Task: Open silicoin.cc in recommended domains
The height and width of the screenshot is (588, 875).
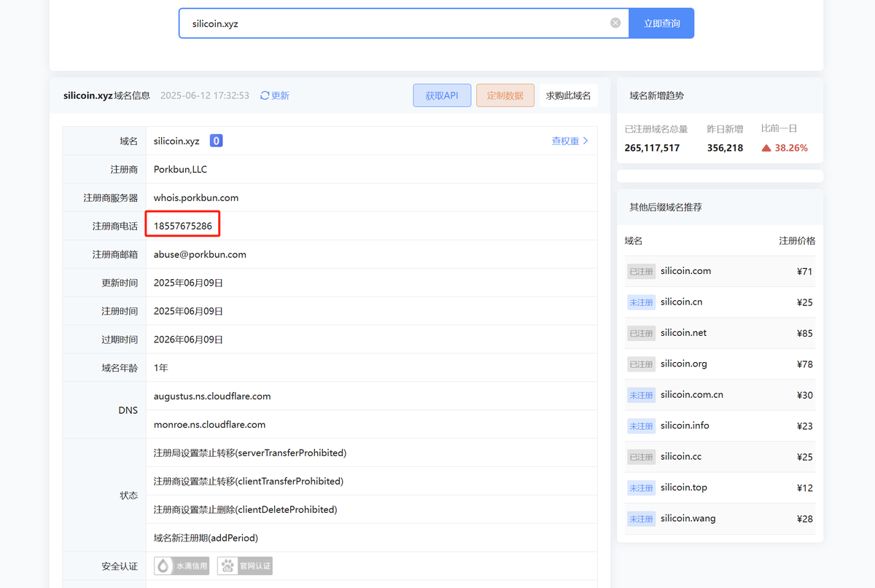Action: coord(681,457)
